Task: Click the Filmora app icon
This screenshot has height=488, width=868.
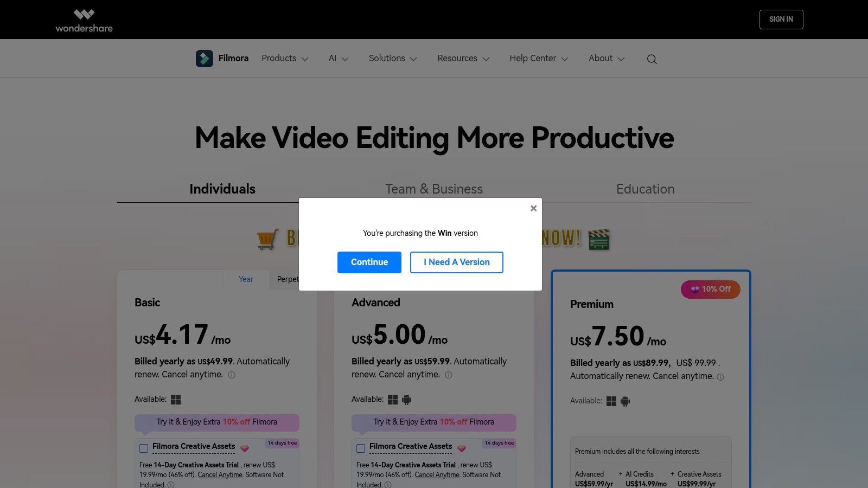Action: 205,59
